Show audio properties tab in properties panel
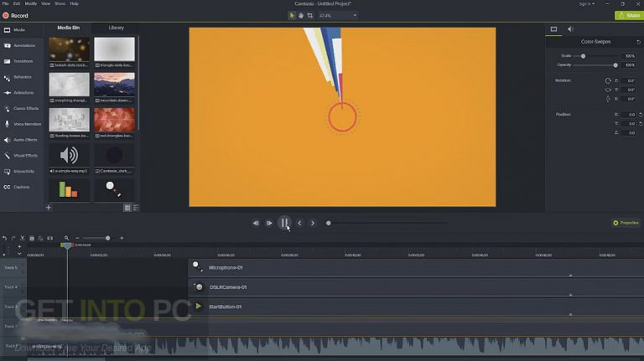The height and width of the screenshot is (361, 644). (x=570, y=29)
